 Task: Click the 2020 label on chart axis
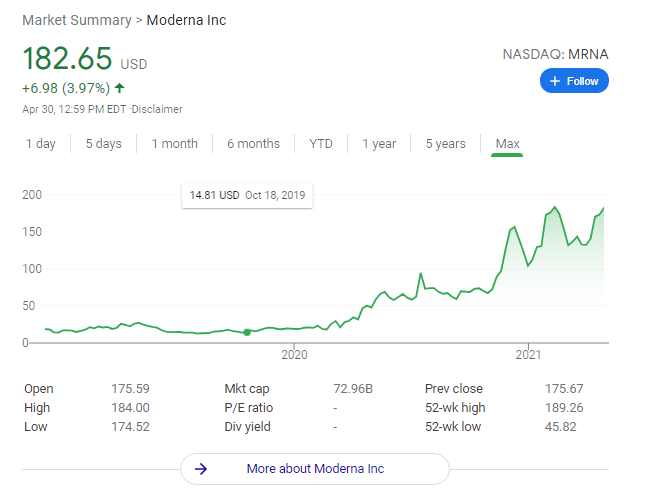(x=294, y=355)
